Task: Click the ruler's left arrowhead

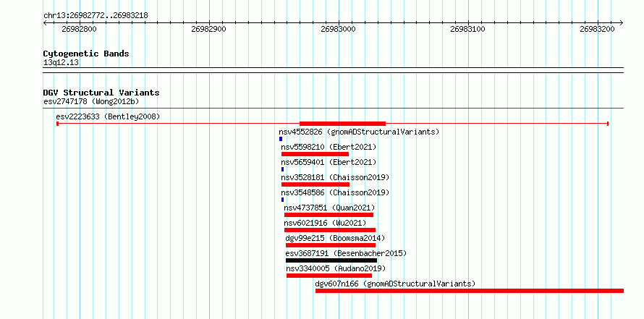Action: click(45, 23)
